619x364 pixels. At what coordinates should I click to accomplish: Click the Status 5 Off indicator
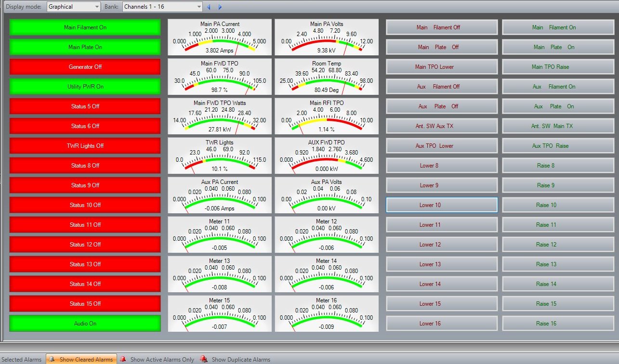click(x=85, y=106)
